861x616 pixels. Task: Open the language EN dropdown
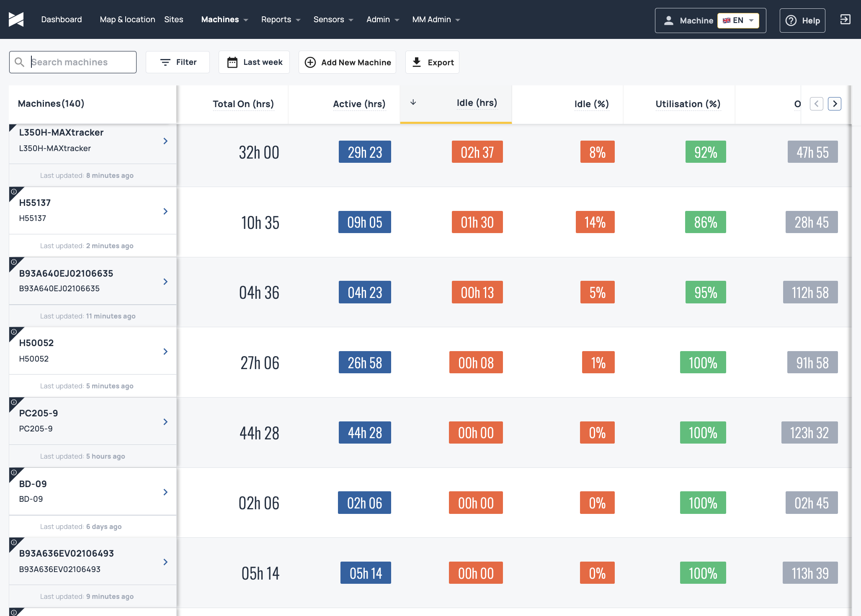(738, 20)
